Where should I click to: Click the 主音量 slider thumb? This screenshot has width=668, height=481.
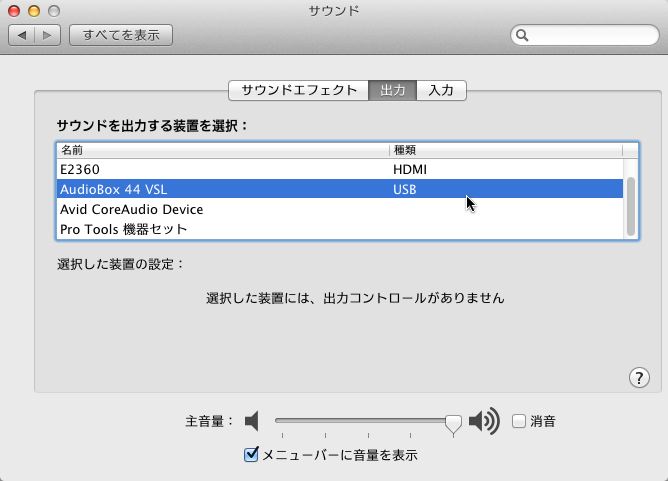[453, 424]
